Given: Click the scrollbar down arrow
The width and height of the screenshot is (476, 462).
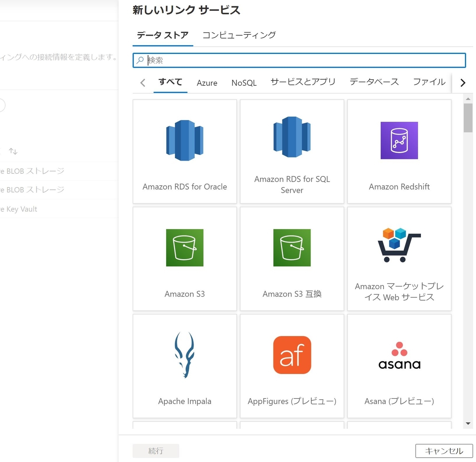Looking at the screenshot, I should click(x=468, y=424).
